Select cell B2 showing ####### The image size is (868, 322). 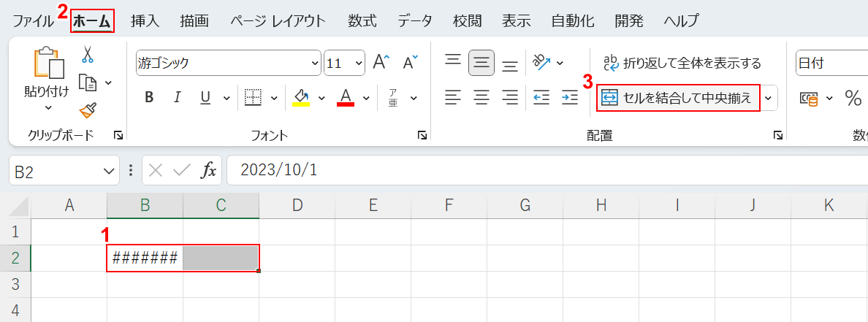145,258
